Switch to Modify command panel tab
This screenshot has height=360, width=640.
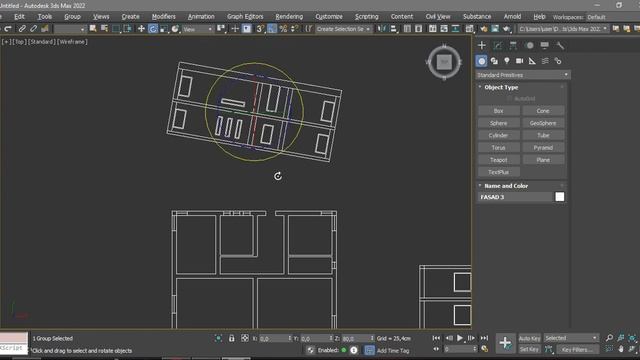[x=498, y=45]
